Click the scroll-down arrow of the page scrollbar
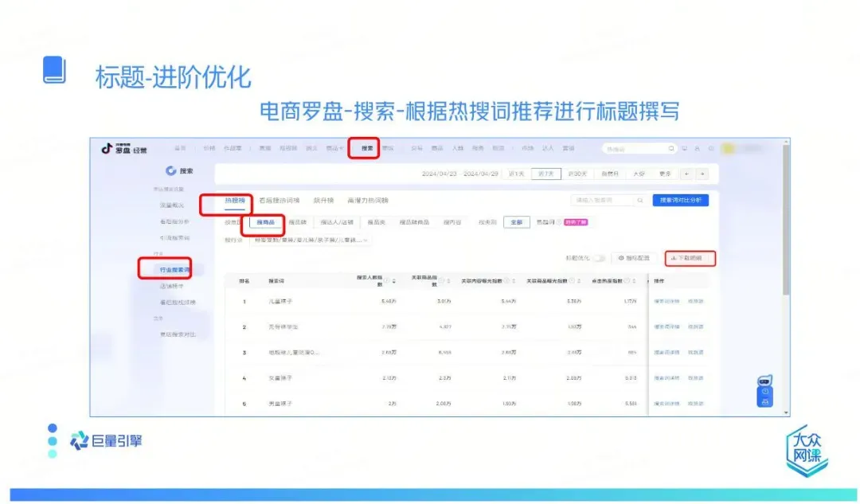 point(786,412)
